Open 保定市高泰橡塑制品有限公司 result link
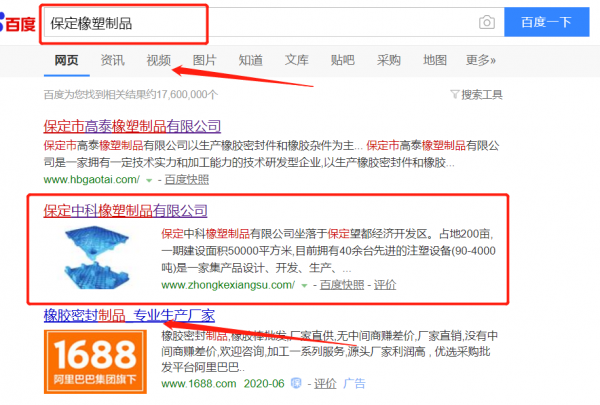The width and height of the screenshot is (600, 405). (132, 126)
